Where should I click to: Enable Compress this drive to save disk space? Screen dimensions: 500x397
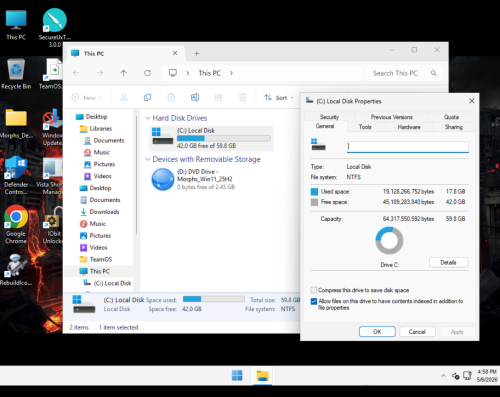pyautogui.click(x=314, y=290)
